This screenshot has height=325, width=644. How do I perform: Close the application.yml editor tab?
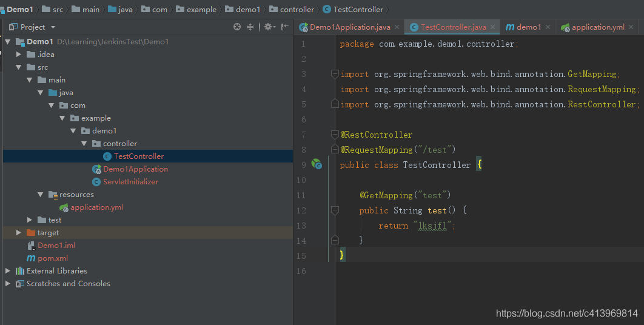pos(631,27)
